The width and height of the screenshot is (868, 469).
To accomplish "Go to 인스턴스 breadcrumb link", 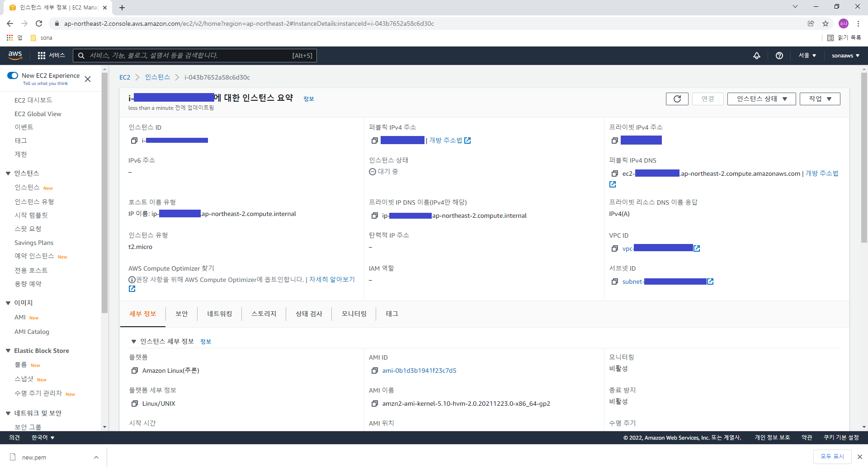I will (157, 77).
